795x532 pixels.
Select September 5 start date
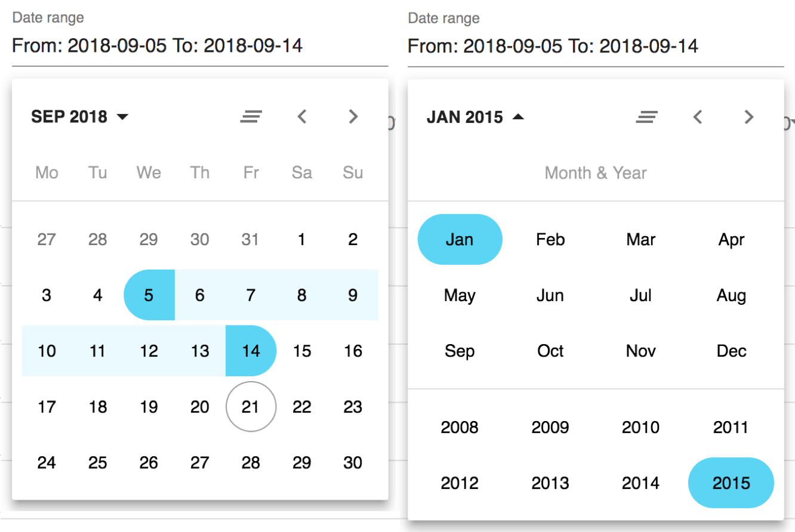pos(149,295)
